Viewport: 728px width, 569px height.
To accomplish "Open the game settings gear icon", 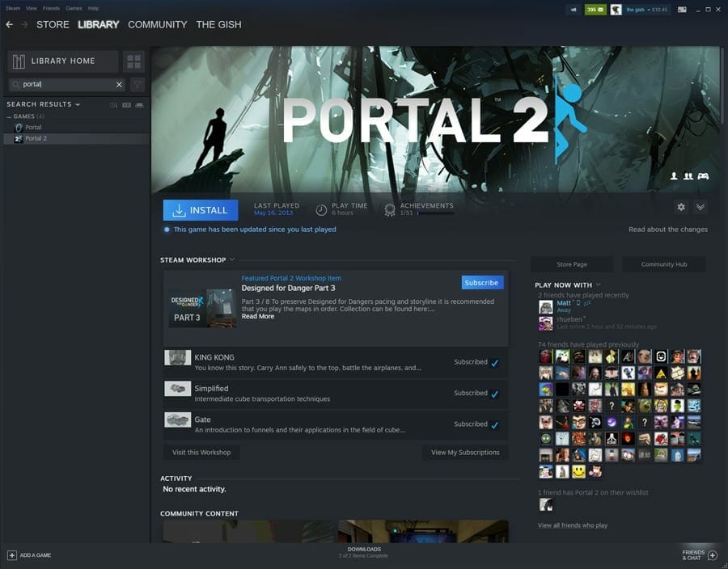I will coord(681,207).
